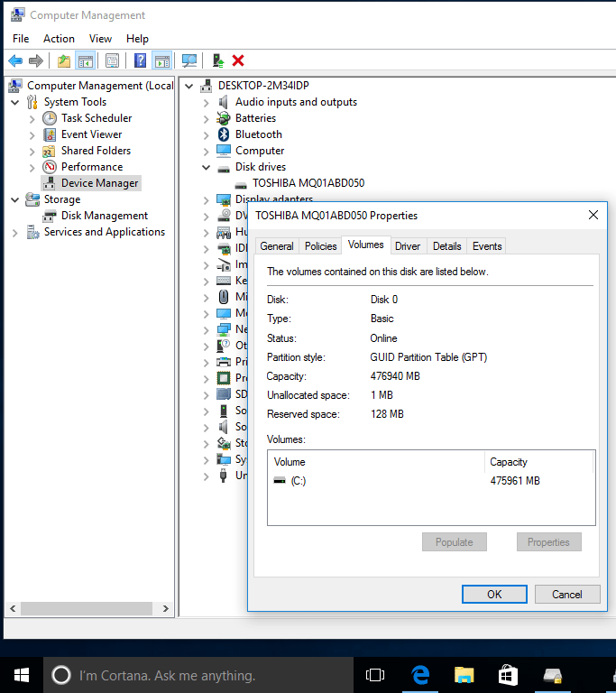The width and height of the screenshot is (616, 693).
Task: Expand the Task Scheduler node
Action: pos(32,119)
